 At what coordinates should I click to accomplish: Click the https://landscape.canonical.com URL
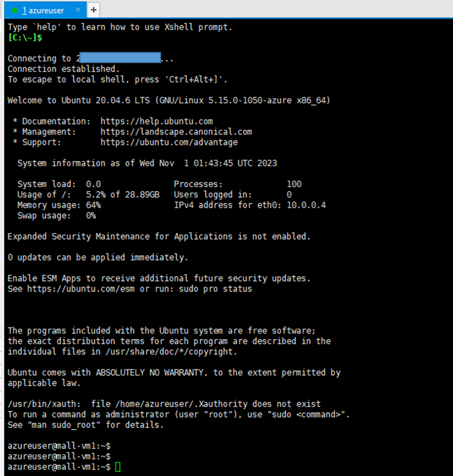click(176, 132)
